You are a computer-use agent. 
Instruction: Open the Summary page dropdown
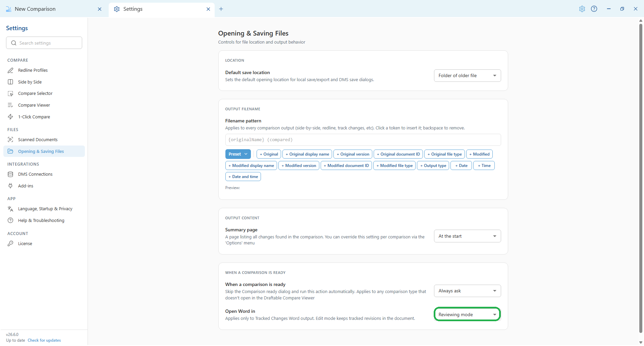[x=467, y=236]
